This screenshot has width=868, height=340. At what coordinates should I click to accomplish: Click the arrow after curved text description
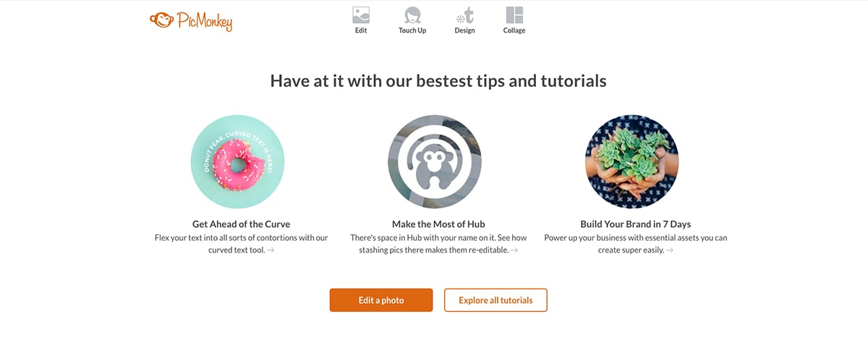tap(271, 250)
